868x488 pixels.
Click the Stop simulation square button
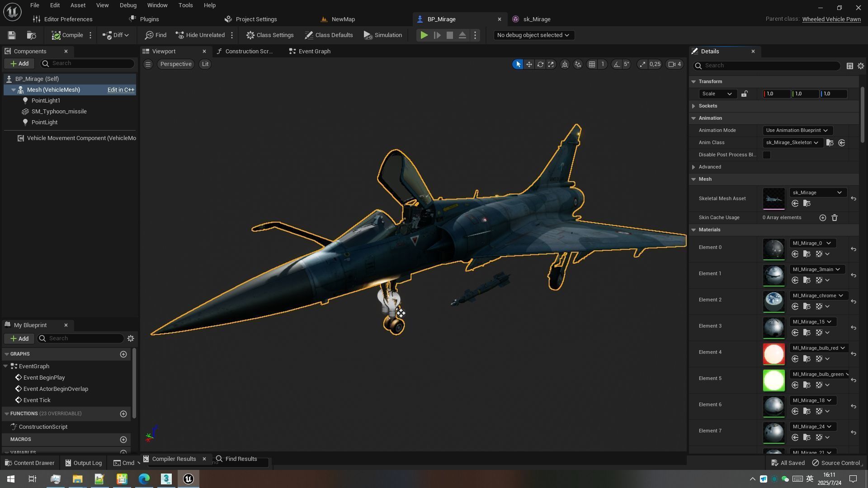point(450,35)
